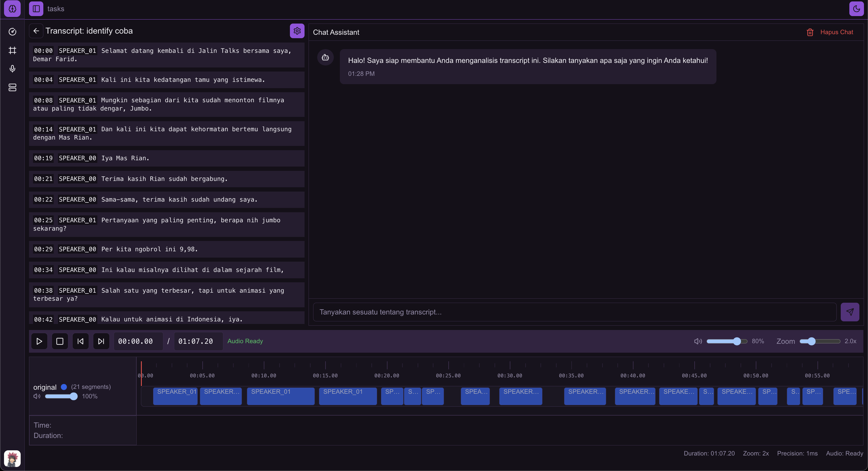Skip to next segment

(x=101, y=341)
